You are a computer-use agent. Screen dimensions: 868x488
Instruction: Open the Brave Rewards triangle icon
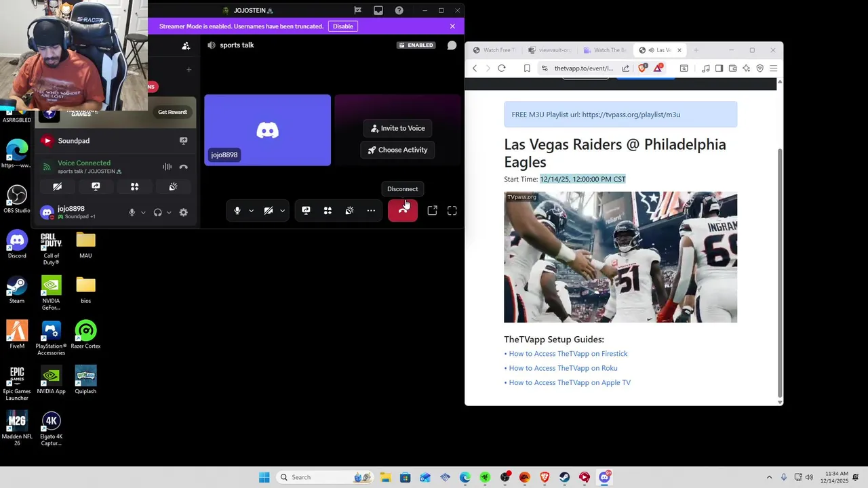point(658,68)
